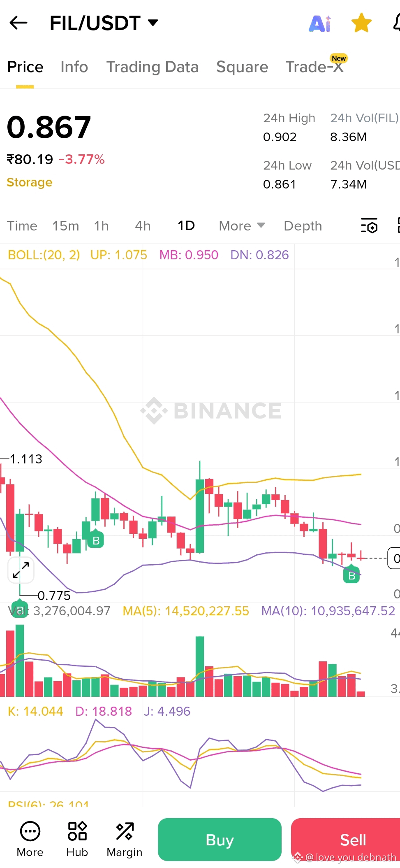Tap the red Sell button
400x868 pixels.
coord(345,840)
